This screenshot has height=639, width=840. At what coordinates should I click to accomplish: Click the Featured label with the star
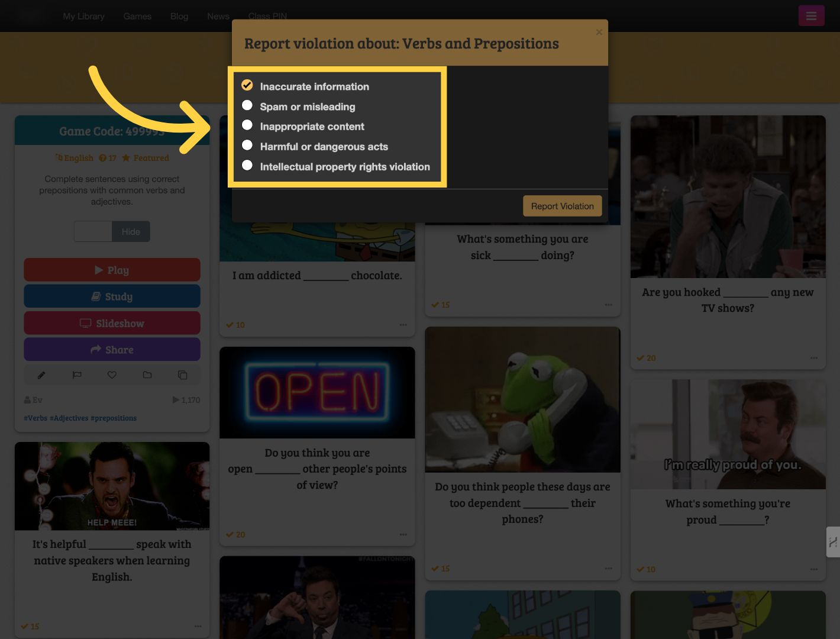pyautogui.click(x=146, y=158)
